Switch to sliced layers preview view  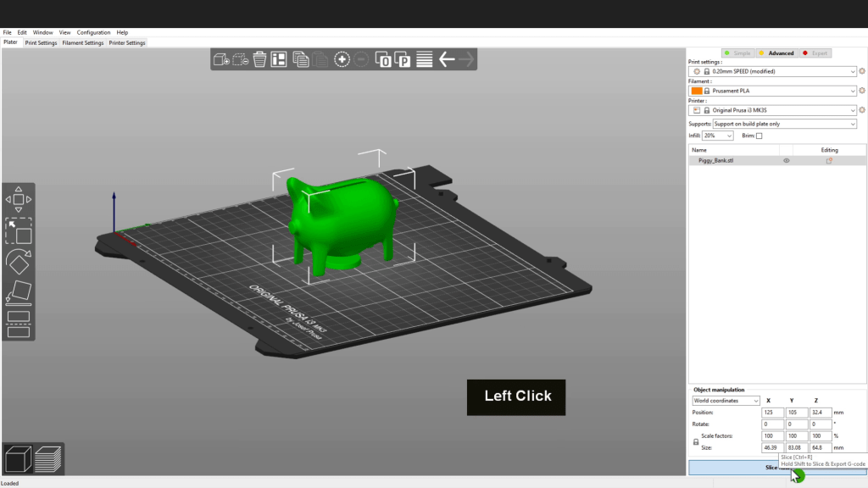point(48,458)
